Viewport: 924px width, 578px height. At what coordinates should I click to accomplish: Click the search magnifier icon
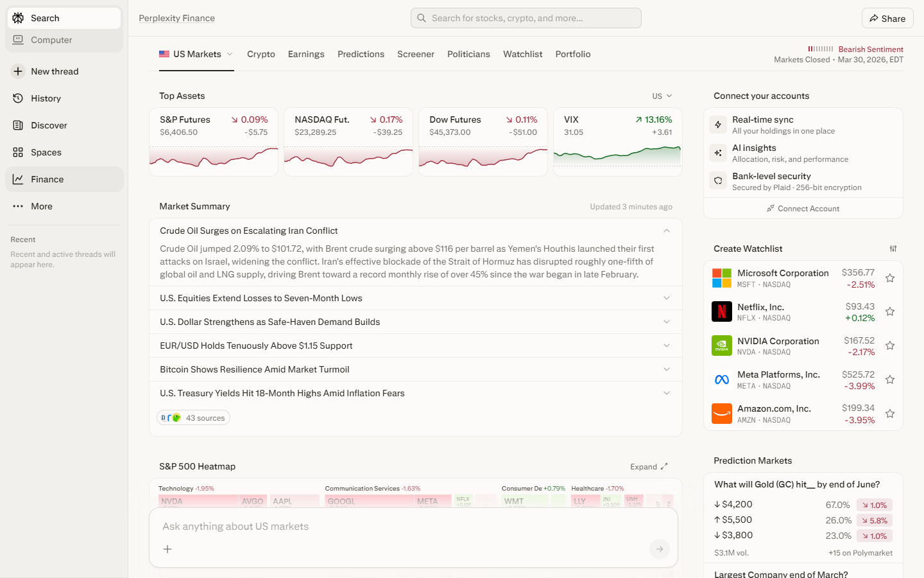point(422,18)
